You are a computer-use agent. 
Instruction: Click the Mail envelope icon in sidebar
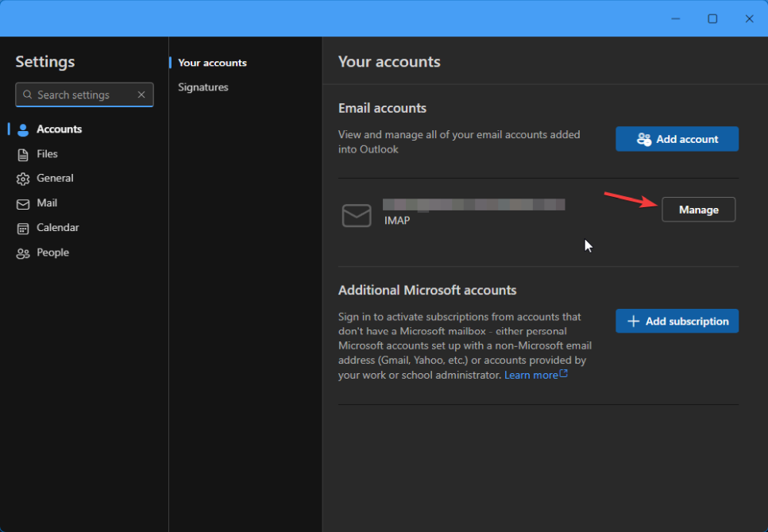coord(23,204)
